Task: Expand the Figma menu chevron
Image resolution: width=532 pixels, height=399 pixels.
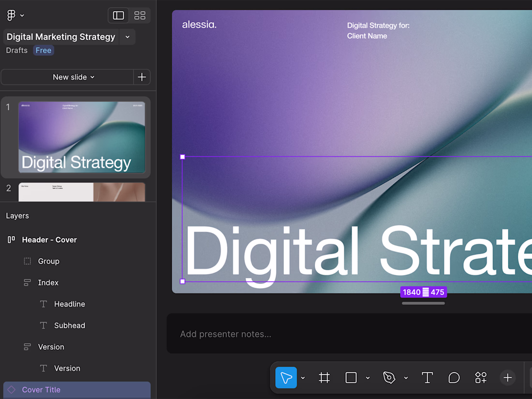Action: 22,15
